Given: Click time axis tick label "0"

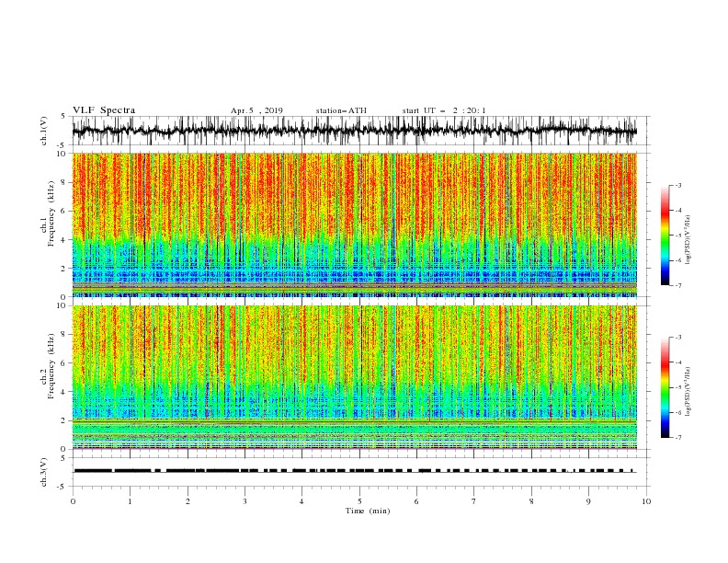Looking at the screenshot, I should [x=73, y=501].
